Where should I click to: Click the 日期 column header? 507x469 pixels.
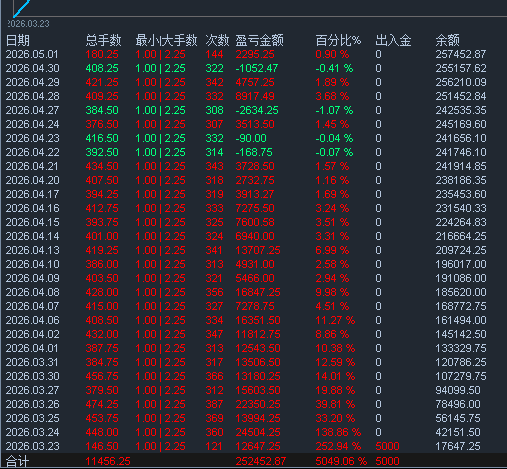18,41
